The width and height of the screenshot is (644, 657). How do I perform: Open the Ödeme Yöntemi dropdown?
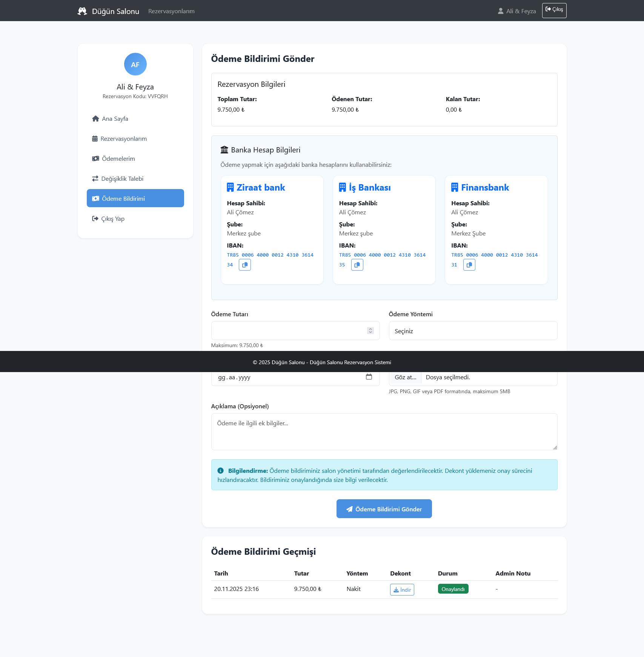[x=473, y=331]
